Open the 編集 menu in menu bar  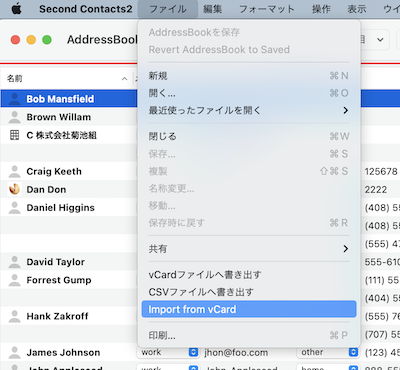213,9
